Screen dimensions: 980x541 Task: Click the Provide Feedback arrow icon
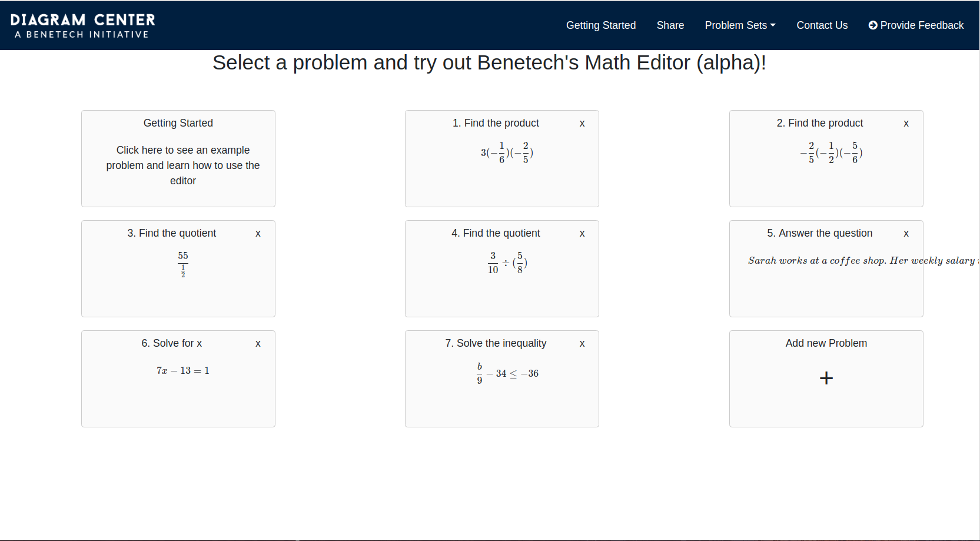click(x=872, y=25)
